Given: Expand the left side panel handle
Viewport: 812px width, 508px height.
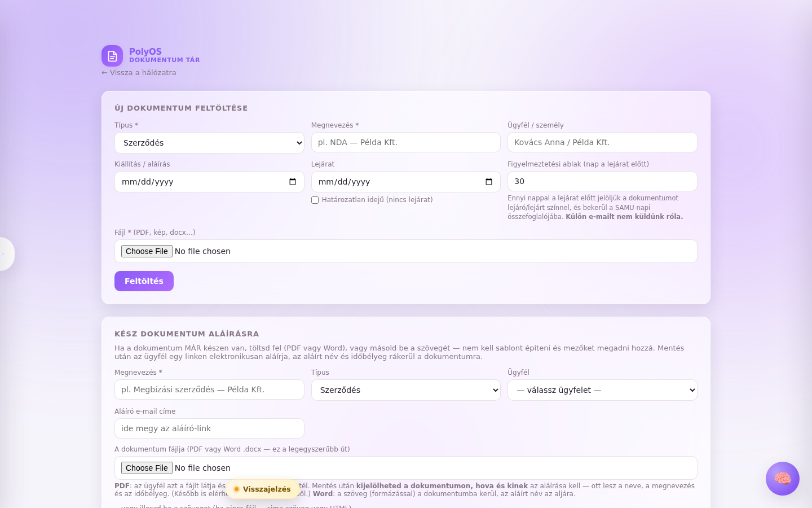Looking at the screenshot, I should [6, 254].
